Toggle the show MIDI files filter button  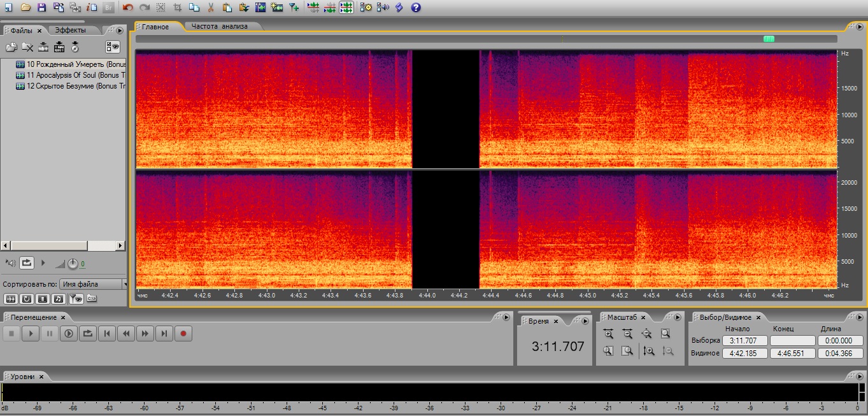click(x=59, y=298)
